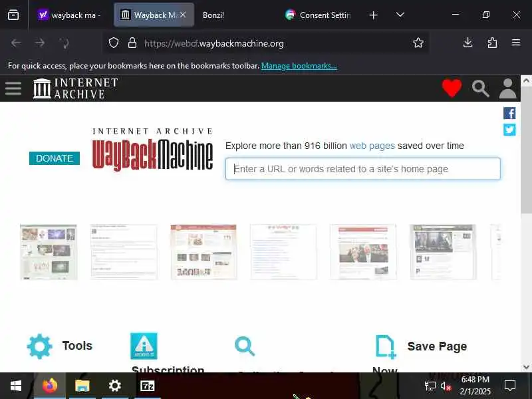Click the Save Page heading
The height and width of the screenshot is (399, 532).
437,346
